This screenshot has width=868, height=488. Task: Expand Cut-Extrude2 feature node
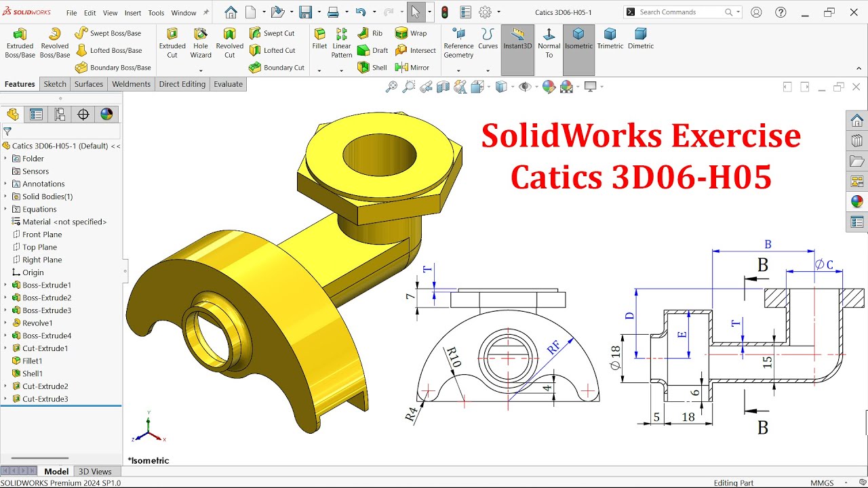click(x=5, y=386)
